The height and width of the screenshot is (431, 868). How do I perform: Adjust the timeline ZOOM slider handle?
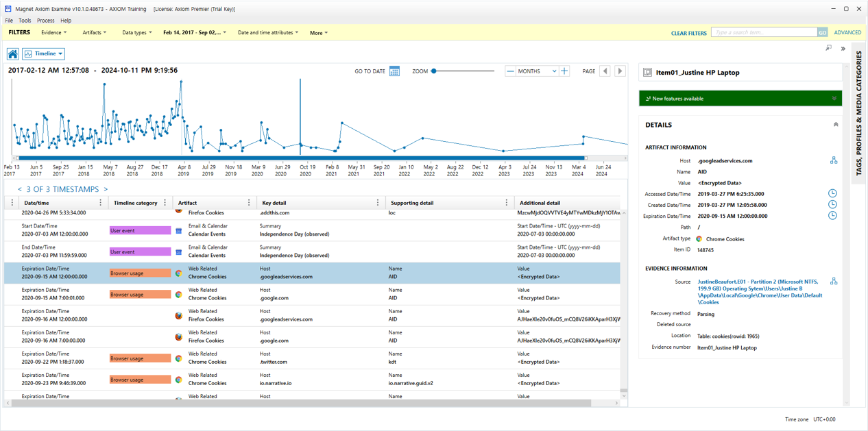[433, 71]
